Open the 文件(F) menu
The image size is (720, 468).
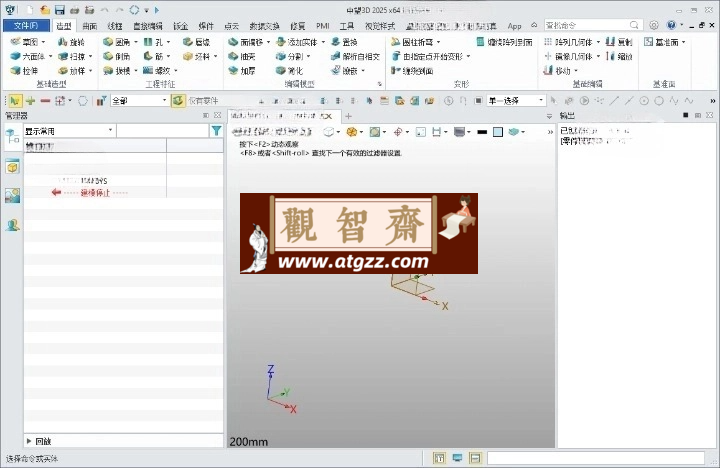pyautogui.click(x=26, y=25)
